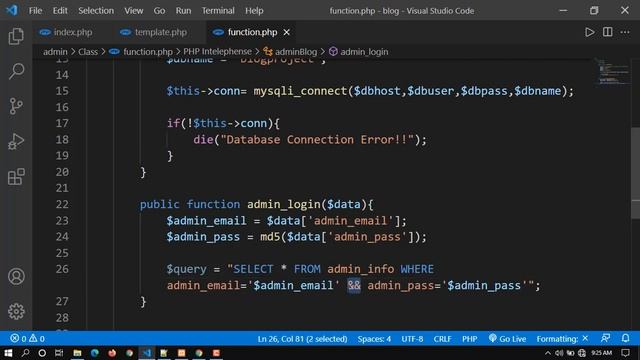640x360 pixels.
Task: Click Formatting status item
Action: [x=562, y=339]
